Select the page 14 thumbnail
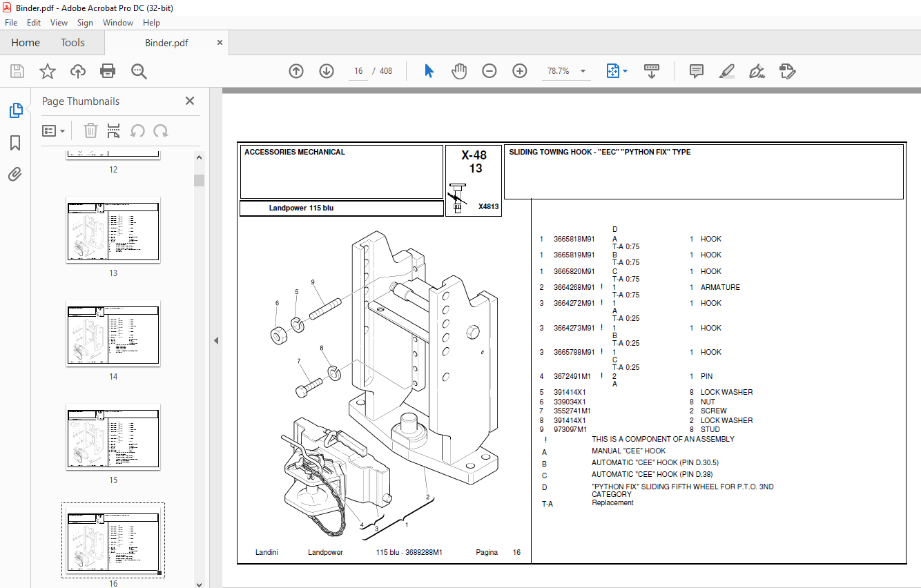 (113, 333)
